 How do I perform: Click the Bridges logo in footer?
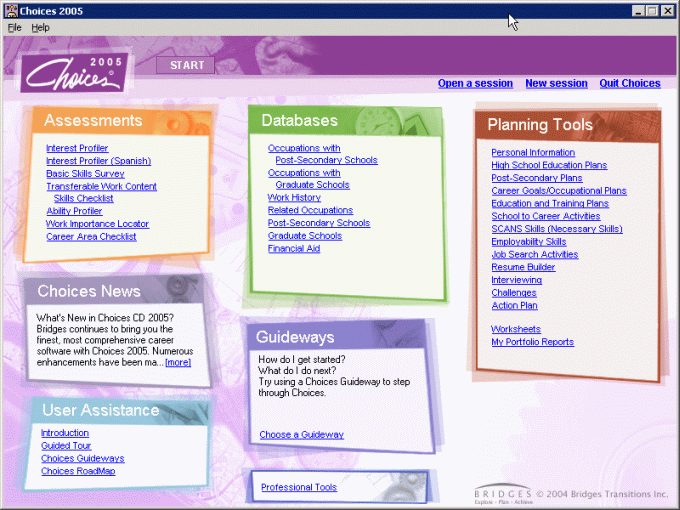(503, 494)
